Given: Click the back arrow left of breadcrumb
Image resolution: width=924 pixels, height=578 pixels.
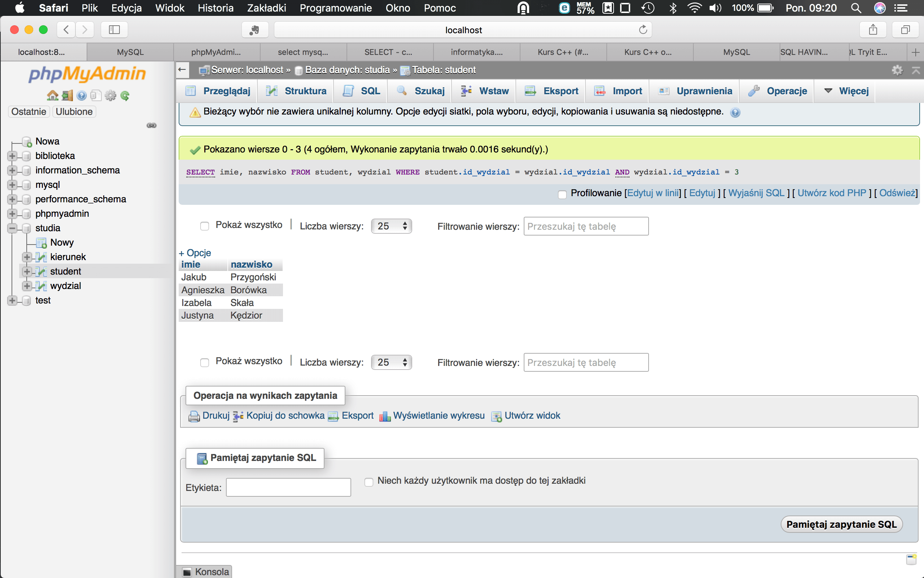Looking at the screenshot, I should (x=182, y=70).
